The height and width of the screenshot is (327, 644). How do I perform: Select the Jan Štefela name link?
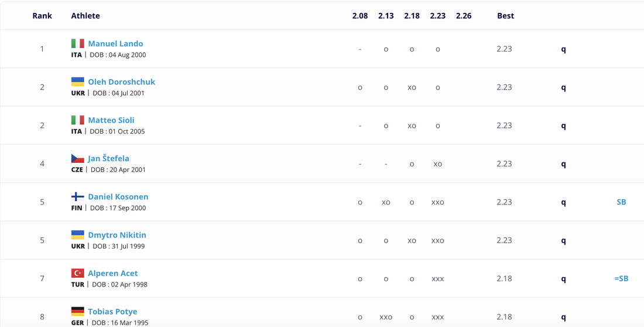pos(108,158)
